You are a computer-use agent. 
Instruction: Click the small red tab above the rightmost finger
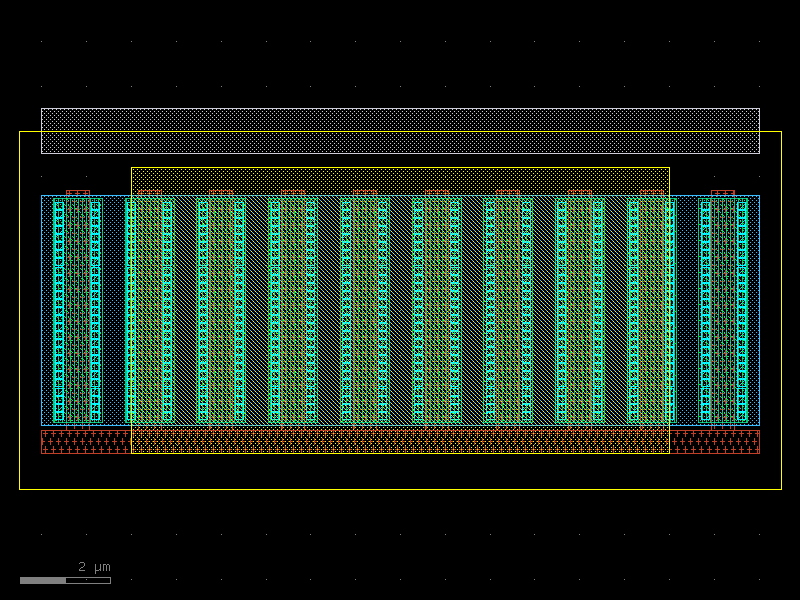pyautogui.click(x=723, y=193)
